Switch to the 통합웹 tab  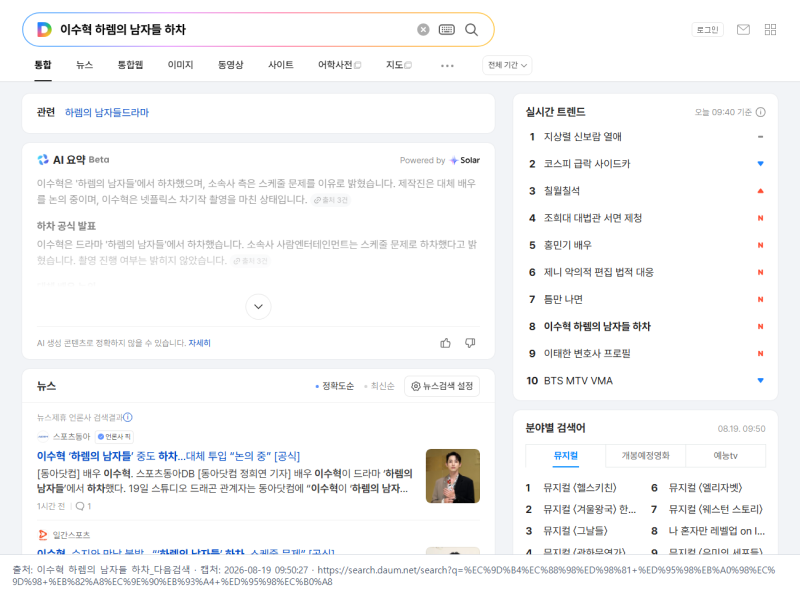click(130, 65)
